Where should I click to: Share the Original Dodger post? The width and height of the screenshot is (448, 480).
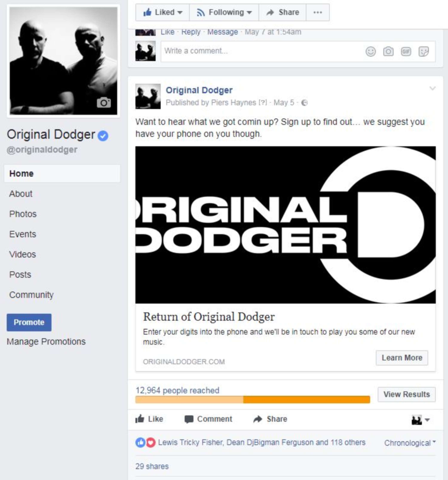pyautogui.click(x=270, y=419)
